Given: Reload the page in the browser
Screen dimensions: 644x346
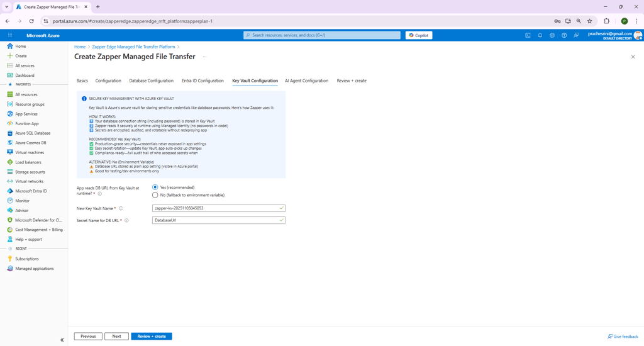Looking at the screenshot, I should 31,21.
